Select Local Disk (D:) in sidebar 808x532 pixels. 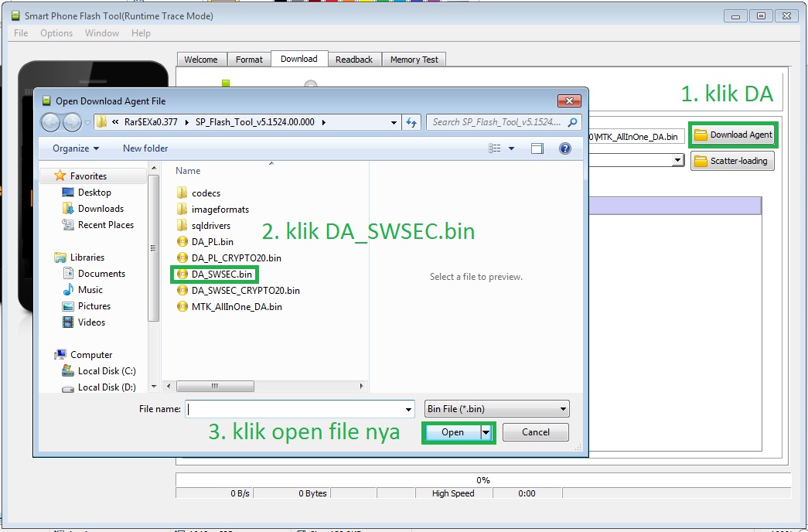[107, 387]
